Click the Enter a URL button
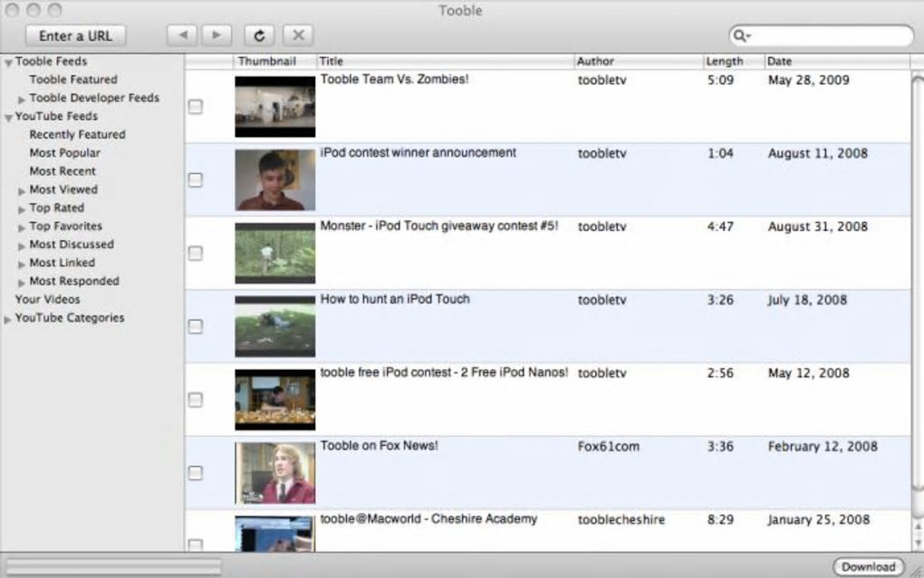924x578 pixels. click(x=75, y=36)
